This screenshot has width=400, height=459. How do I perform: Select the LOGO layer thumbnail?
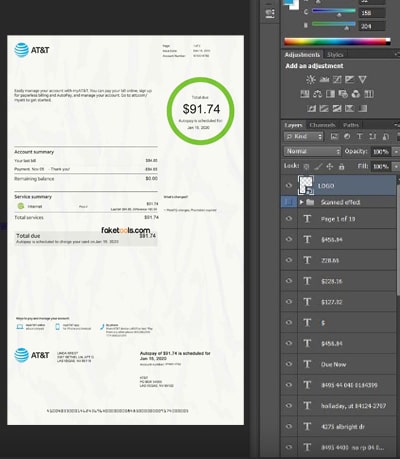click(306, 185)
